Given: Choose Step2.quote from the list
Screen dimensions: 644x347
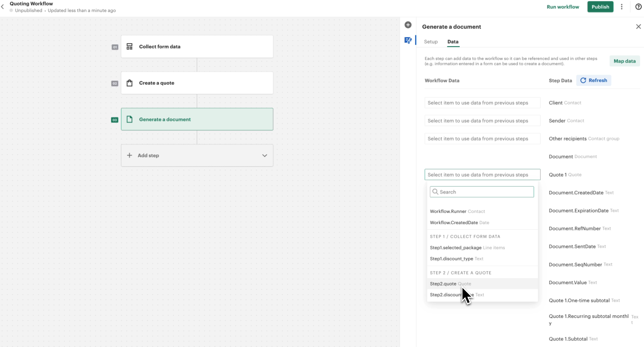Looking at the screenshot, I should 443,284.
